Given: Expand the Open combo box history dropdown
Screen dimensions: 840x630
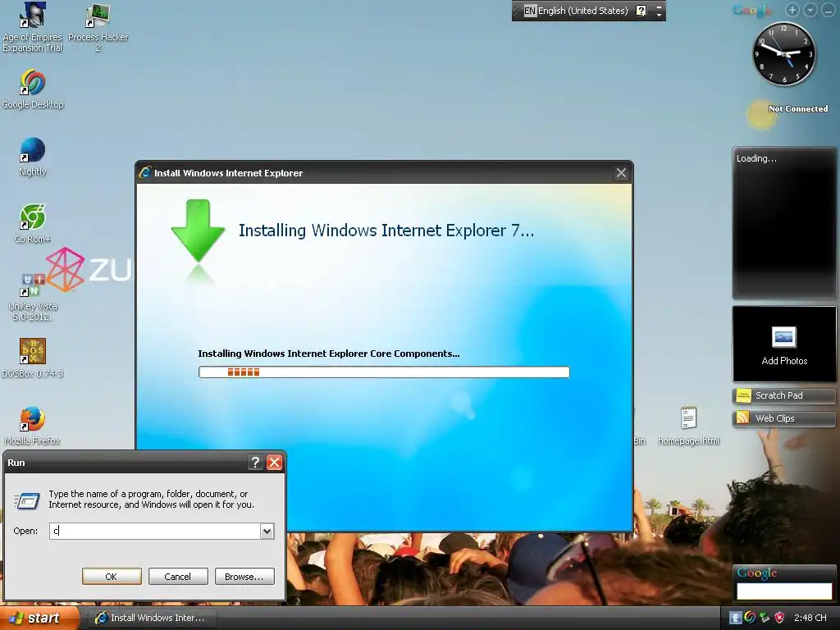Looking at the screenshot, I should tap(267, 531).
